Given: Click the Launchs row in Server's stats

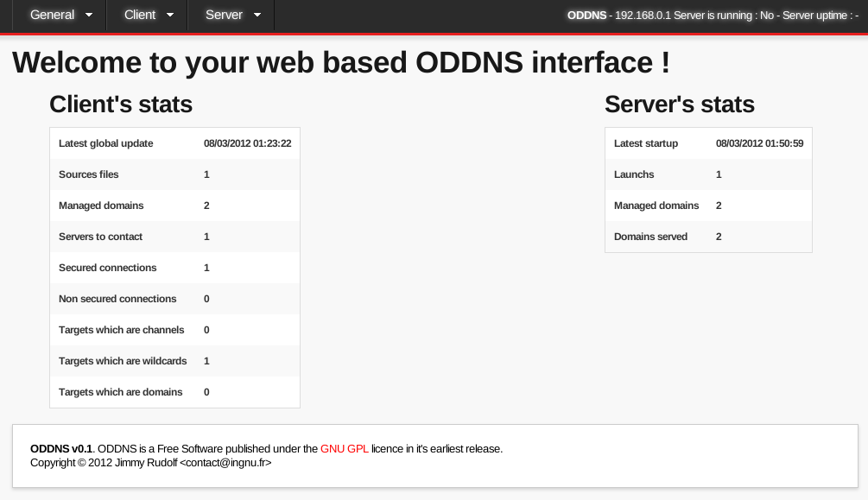Looking at the screenshot, I should (x=708, y=174).
